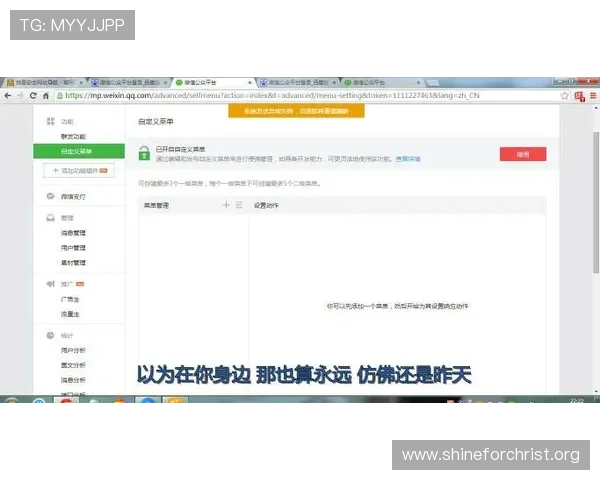Click the red 停用 button
This screenshot has width=600, height=480.
523,154
